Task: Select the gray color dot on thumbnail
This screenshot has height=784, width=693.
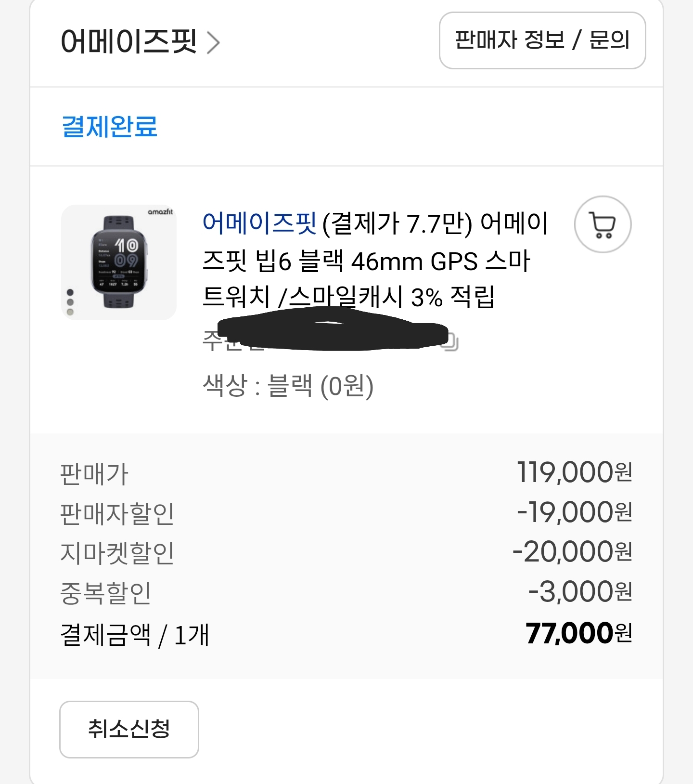Action: (x=70, y=302)
